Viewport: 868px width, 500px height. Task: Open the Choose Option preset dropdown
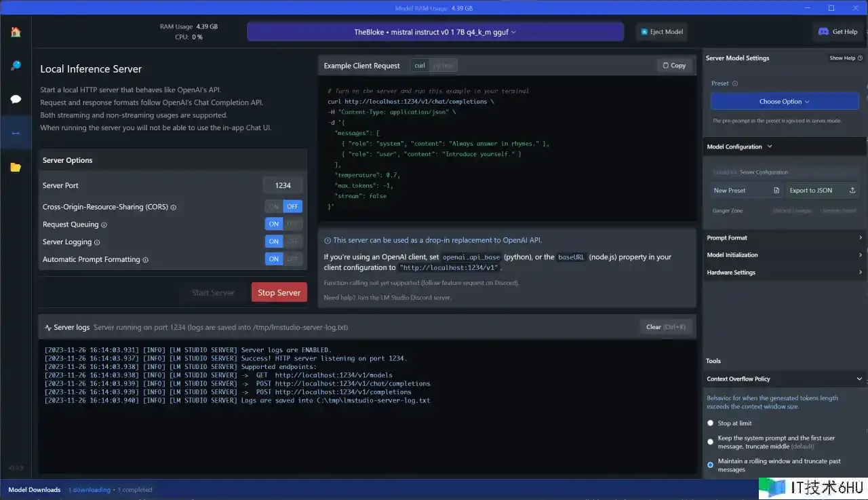[784, 101]
